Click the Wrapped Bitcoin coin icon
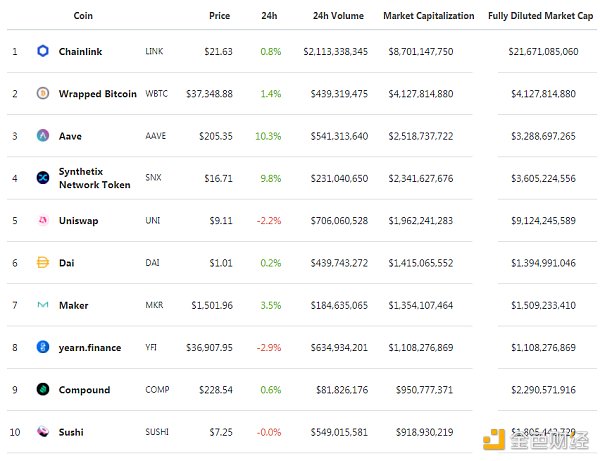 coord(43,93)
